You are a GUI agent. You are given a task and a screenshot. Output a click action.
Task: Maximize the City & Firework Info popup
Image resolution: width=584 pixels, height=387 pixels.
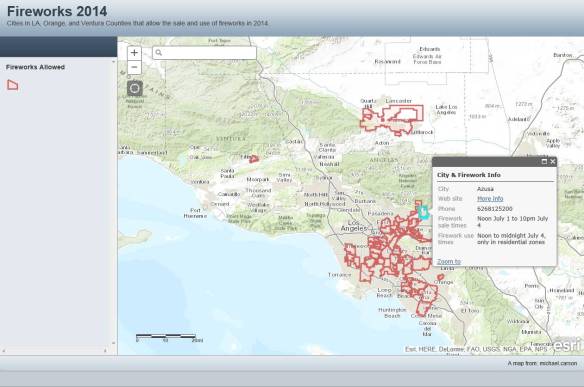(x=544, y=162)
